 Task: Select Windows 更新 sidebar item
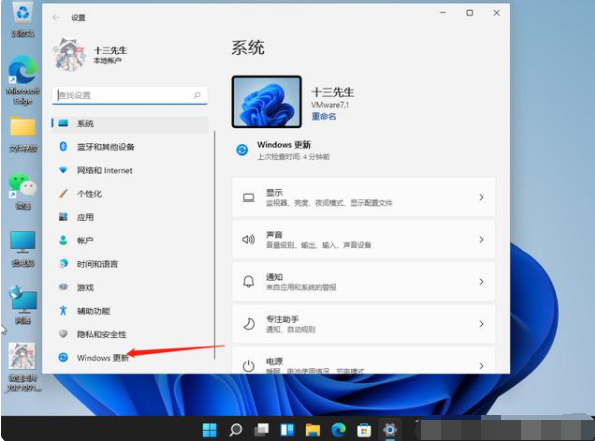(130, 358)
